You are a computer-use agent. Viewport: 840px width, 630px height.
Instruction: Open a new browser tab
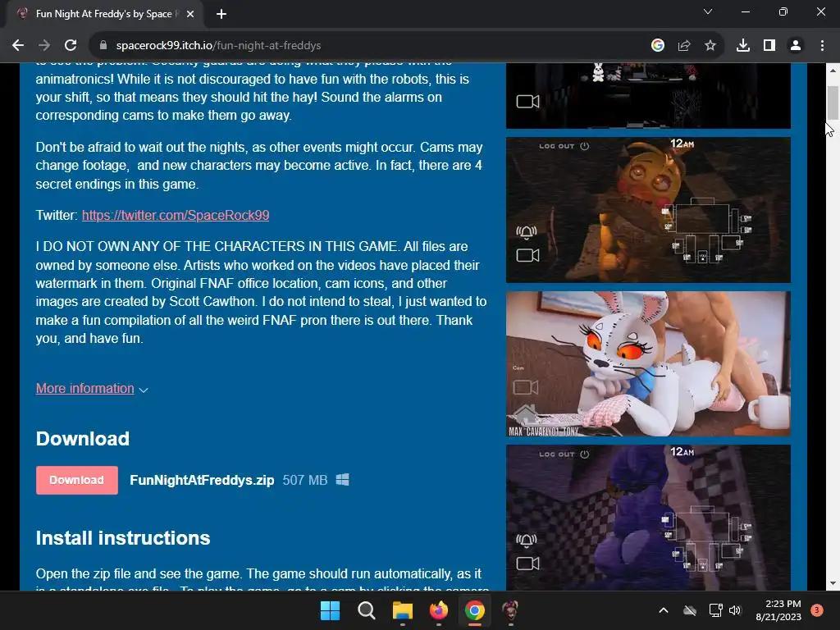[x=221, y=14]
